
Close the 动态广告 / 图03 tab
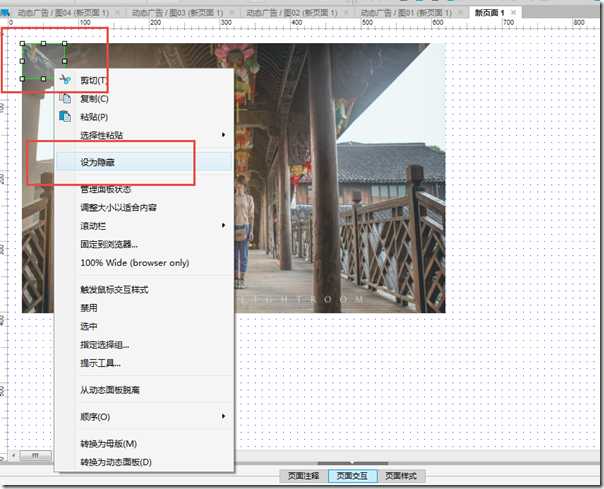[232, 13]
